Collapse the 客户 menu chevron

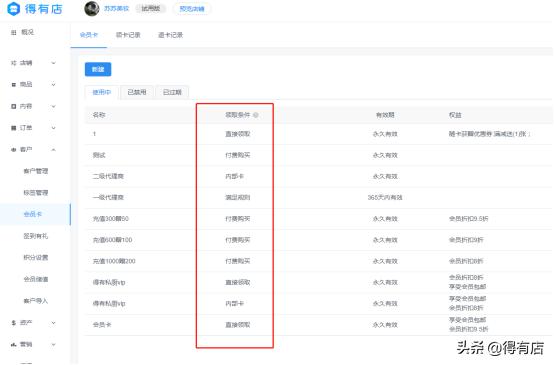click(x=53, y=149)
